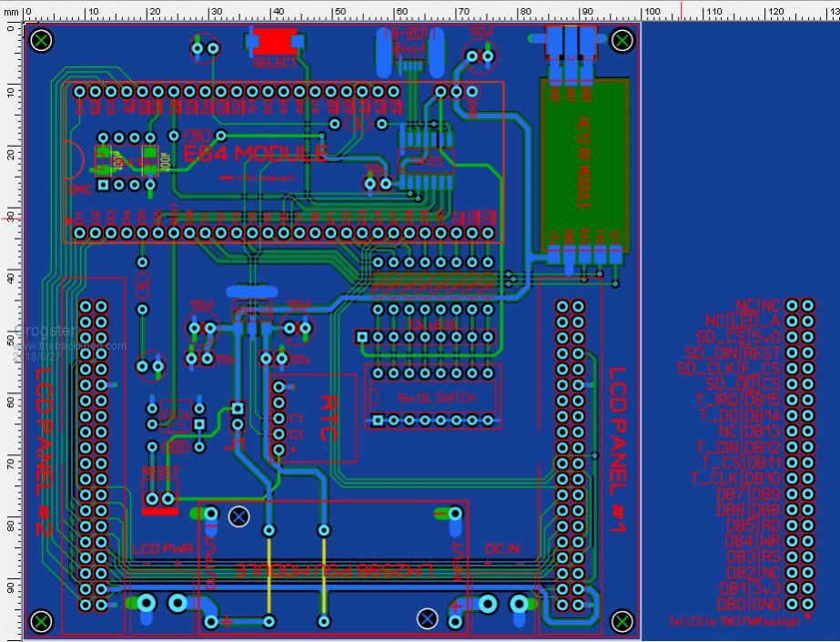The width and height of the screenshot is (840, 642).
Task: Select the LCD PANEL #2 label
Action: 40,446
